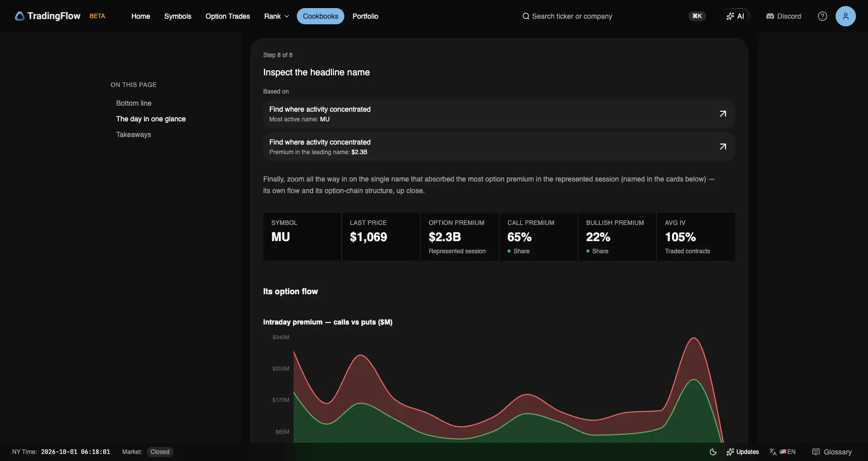Click the market Closed status badge
The image size is (868, 461).
pos(160,452)
